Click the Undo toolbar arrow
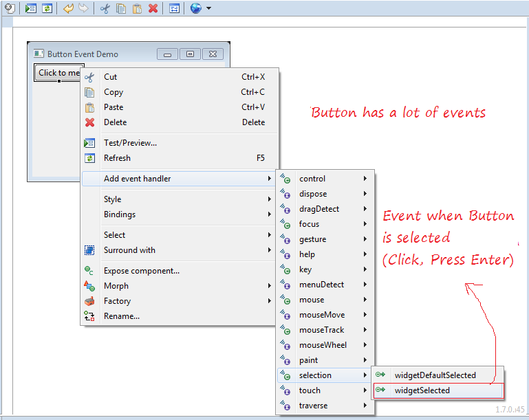The width and height of the screenshot is (529, 420). (x=69, y=8)
